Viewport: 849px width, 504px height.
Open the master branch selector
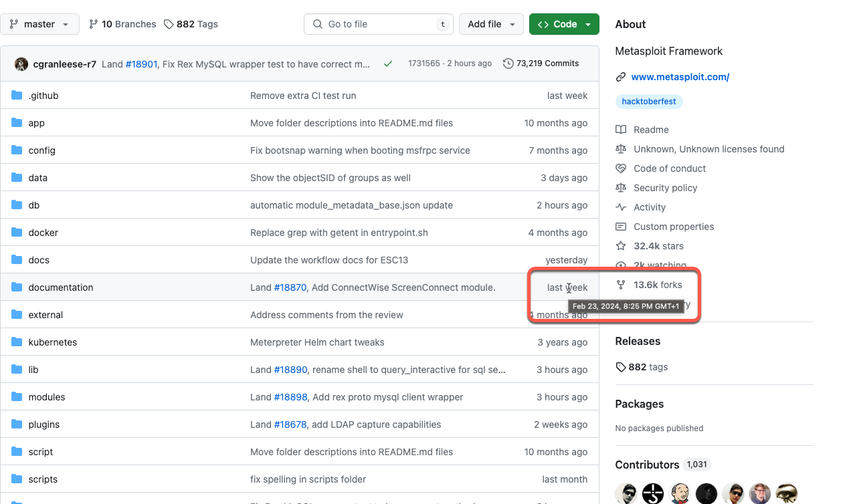click(39, 23)
